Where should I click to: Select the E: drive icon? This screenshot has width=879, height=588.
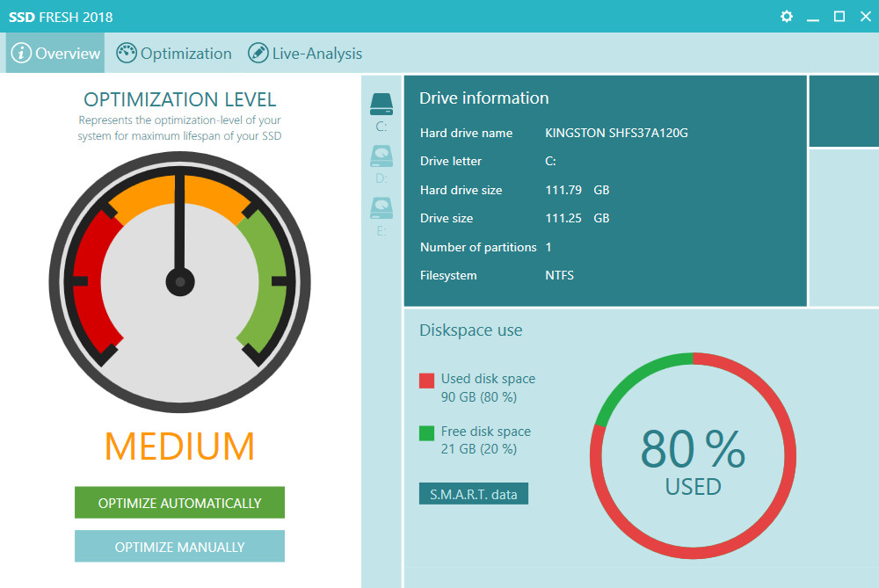pos(381,209)
